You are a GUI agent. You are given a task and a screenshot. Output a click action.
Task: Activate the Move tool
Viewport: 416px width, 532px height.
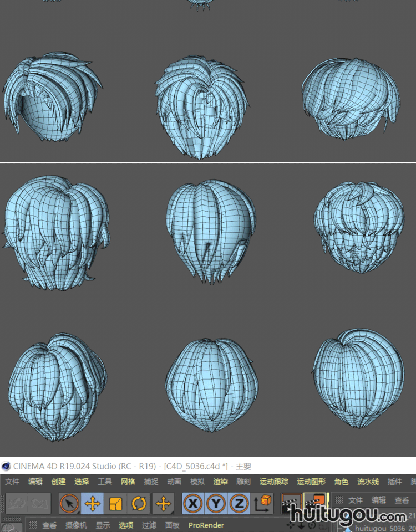[x=93, y=504]
